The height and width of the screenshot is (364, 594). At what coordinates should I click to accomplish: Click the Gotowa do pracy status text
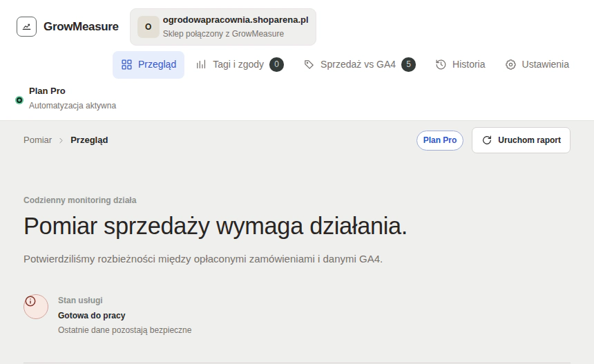coord(92,316)
